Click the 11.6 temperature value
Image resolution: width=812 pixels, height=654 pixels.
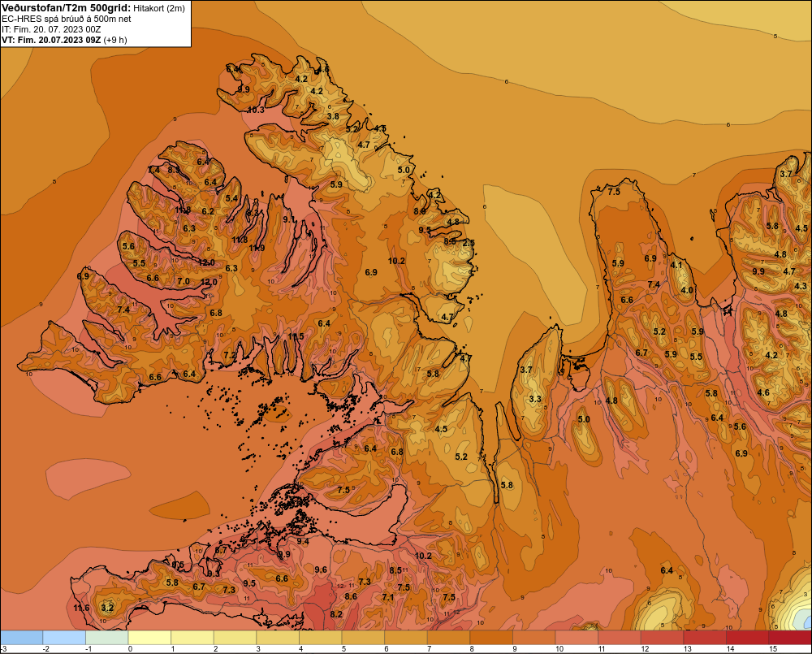[82, 608]
